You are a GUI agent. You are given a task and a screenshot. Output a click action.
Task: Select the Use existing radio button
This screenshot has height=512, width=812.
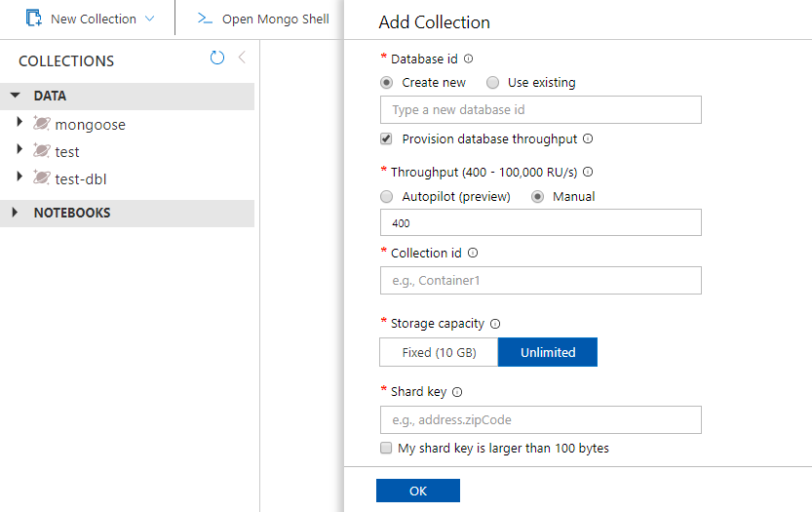click(x=493, y=83)
